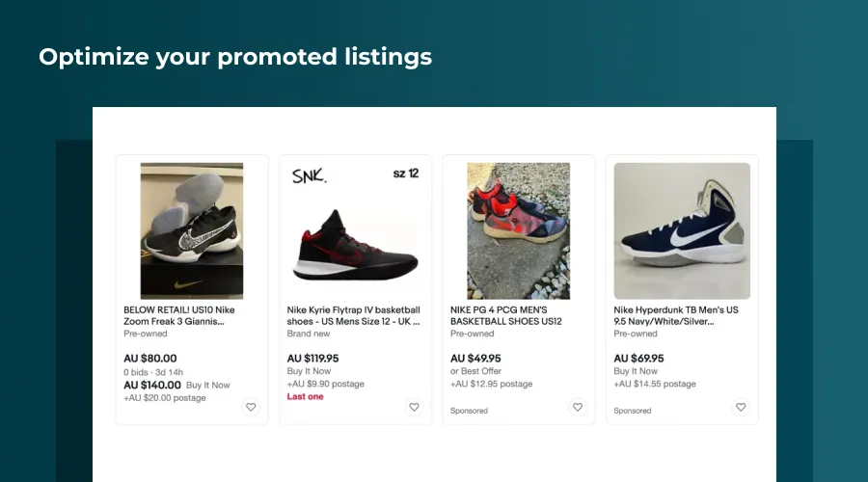Add Nike PG 4 shoes to watchlist

click(578, 407)
